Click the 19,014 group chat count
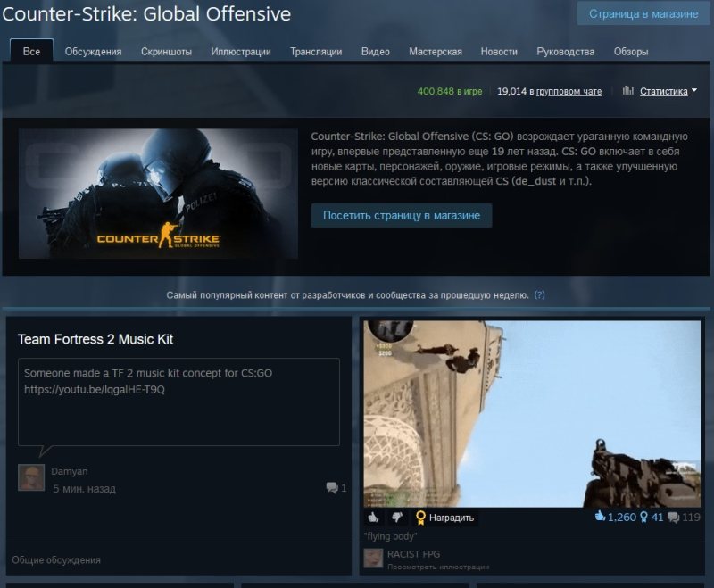The image size is (714, 588). click(511, 91)
